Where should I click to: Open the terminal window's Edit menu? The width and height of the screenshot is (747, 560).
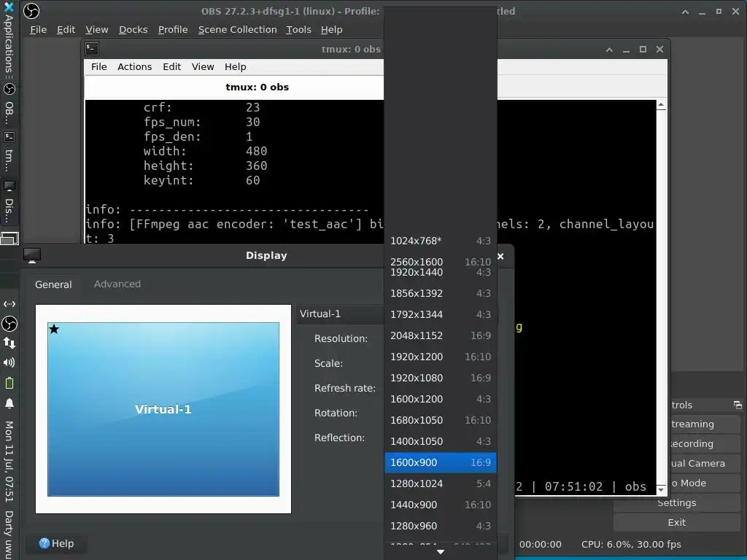click(171, 66)
